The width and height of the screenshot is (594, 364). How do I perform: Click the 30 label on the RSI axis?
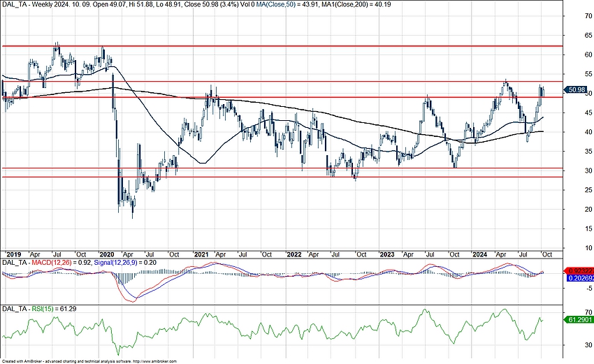tap(588, 344)
